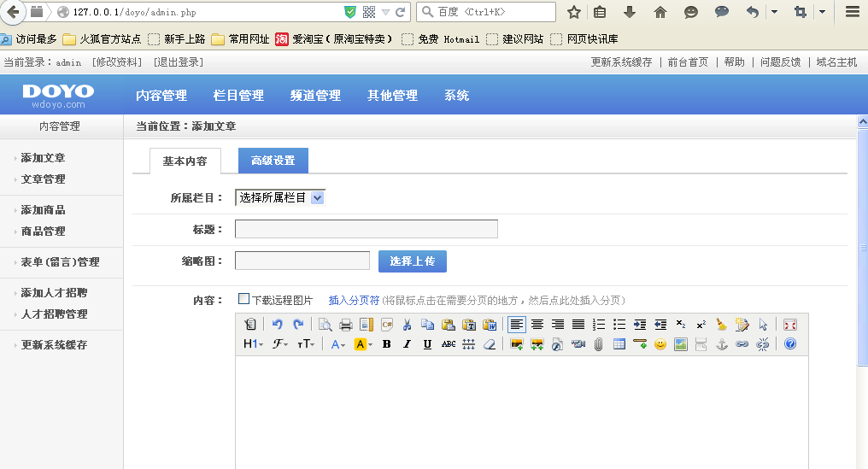Click 添加商品 in the sidebar

44,210
